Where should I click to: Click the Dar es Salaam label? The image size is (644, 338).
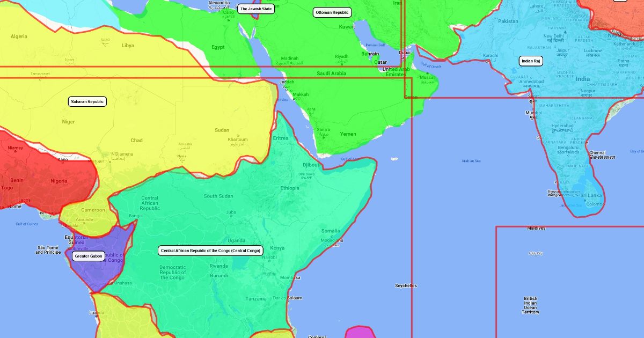coord(288,298)
